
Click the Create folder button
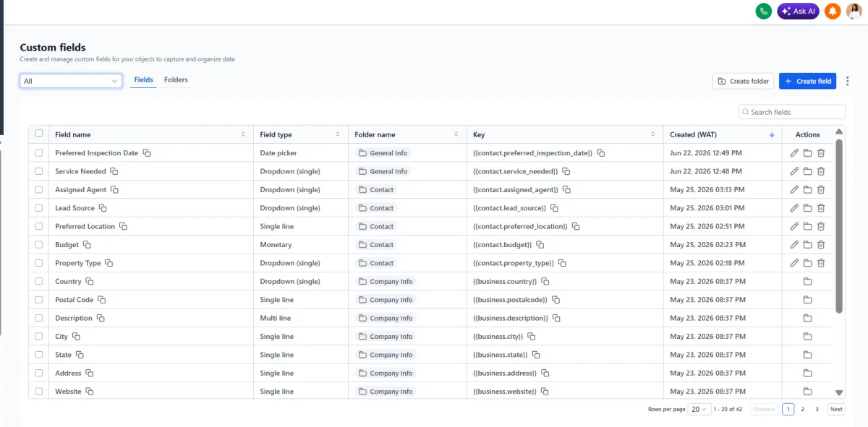[743, 81]
